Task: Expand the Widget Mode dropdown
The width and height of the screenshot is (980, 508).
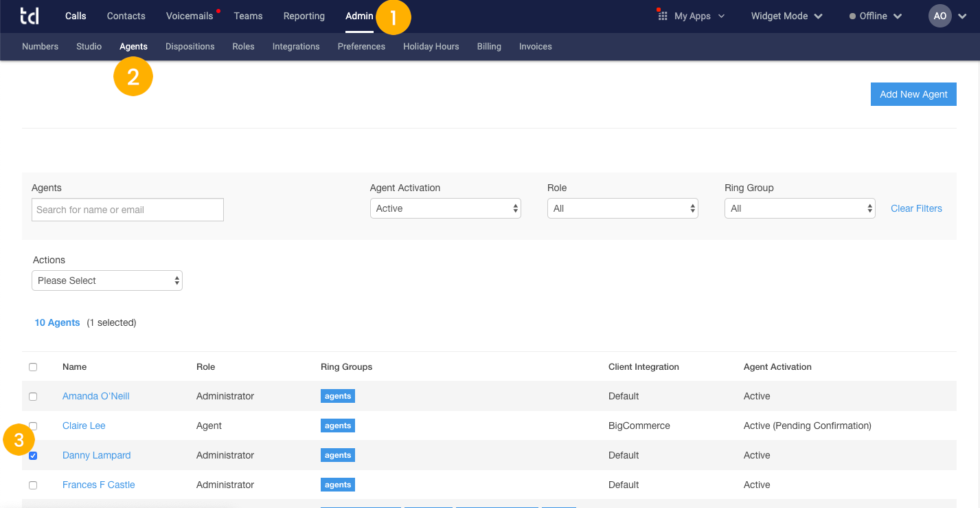Action: pos(786,16)
